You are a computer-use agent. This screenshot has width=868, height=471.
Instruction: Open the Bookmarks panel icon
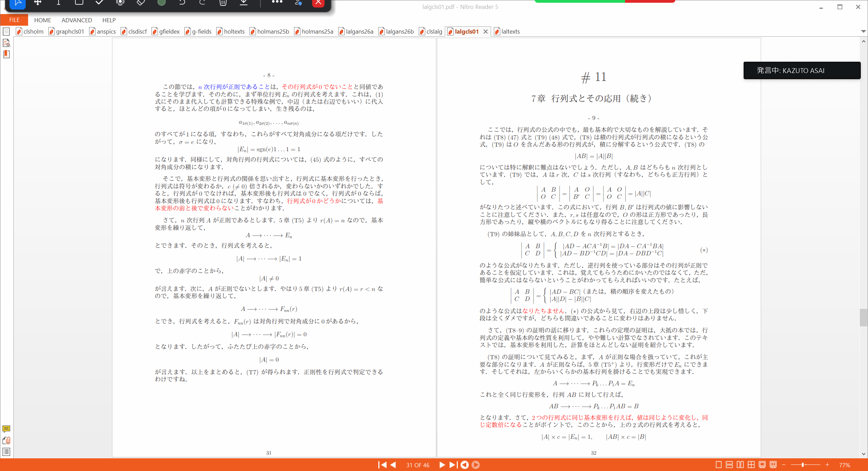click(6, 54)
